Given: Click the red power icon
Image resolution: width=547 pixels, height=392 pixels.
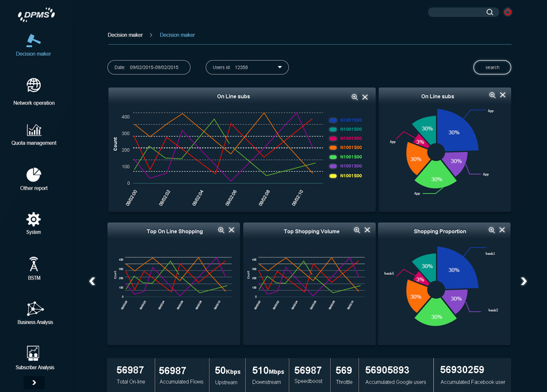Looking at the screenshot, I should point(508,12).
